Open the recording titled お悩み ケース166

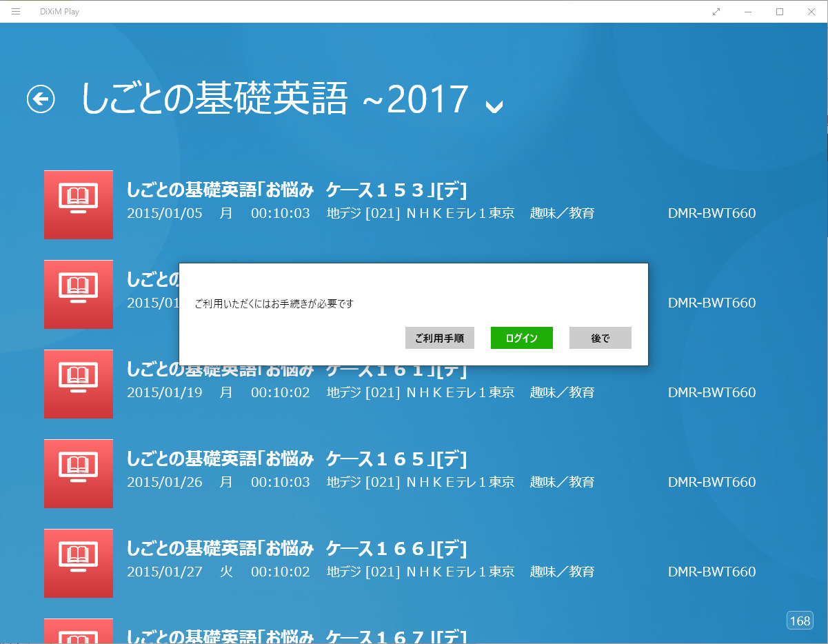click(x=296, y=548)
